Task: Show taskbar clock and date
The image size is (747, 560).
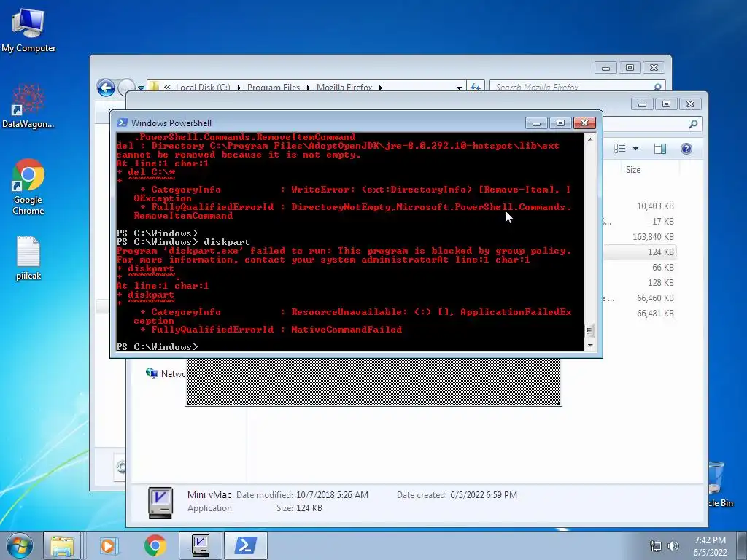Action: (x=710, y=546)
